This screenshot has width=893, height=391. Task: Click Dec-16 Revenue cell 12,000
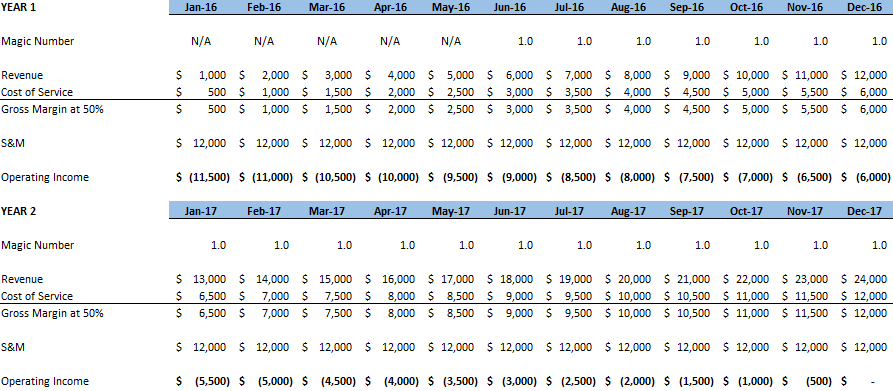click(x=870, y=75)
